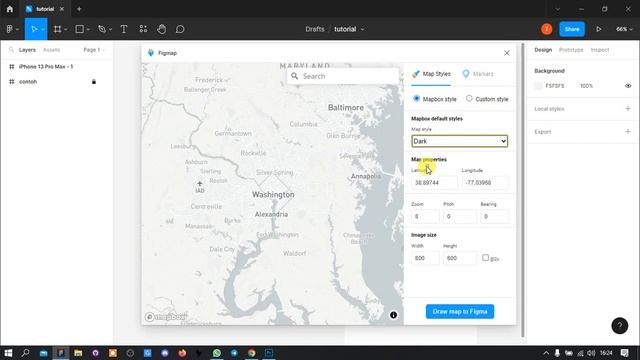Go to Figma home screen
The image size is (640, 360).
(10, 9)
